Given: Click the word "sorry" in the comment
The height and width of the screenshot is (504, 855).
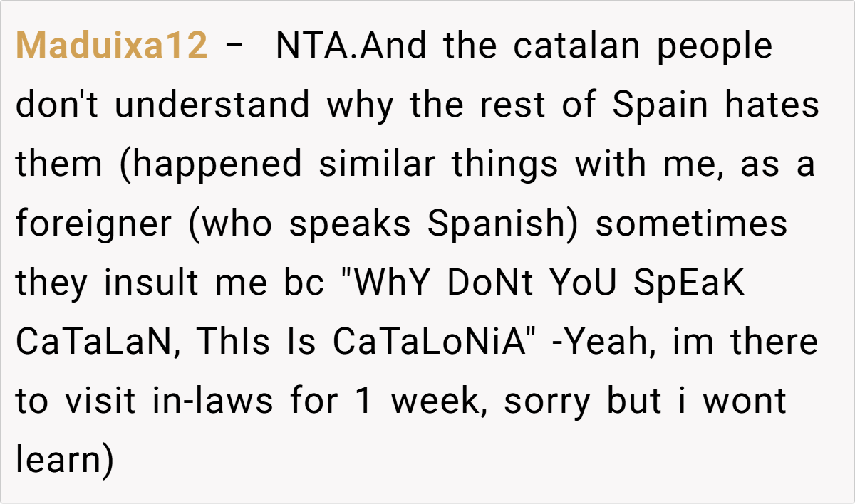Looking at the screenshot, I should 546,401.
